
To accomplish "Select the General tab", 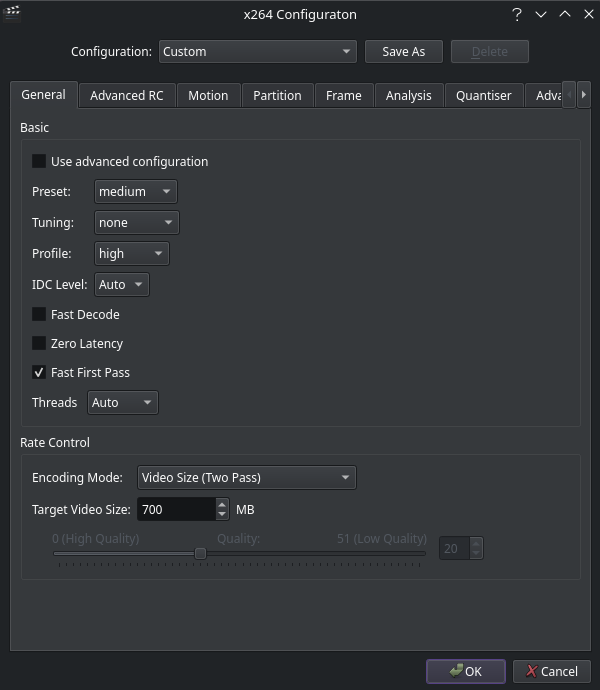I will [x=44, y=95].
